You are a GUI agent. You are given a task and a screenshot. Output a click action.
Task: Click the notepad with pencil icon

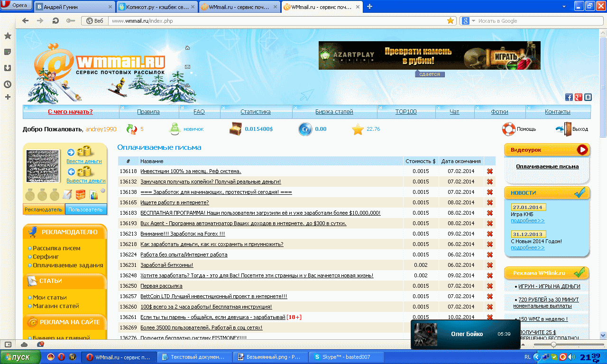point(67,194)
